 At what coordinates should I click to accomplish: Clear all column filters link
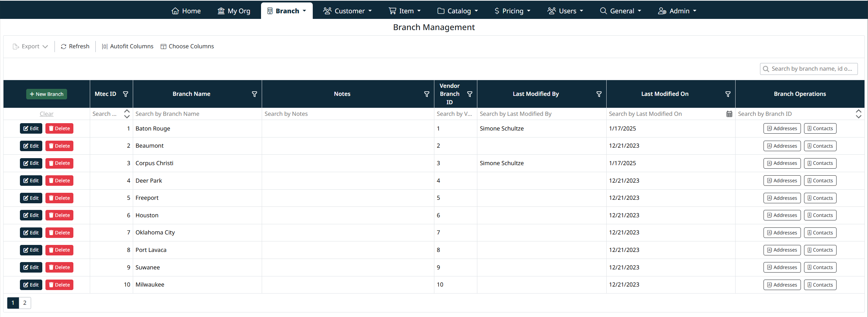tap(46, 114)
